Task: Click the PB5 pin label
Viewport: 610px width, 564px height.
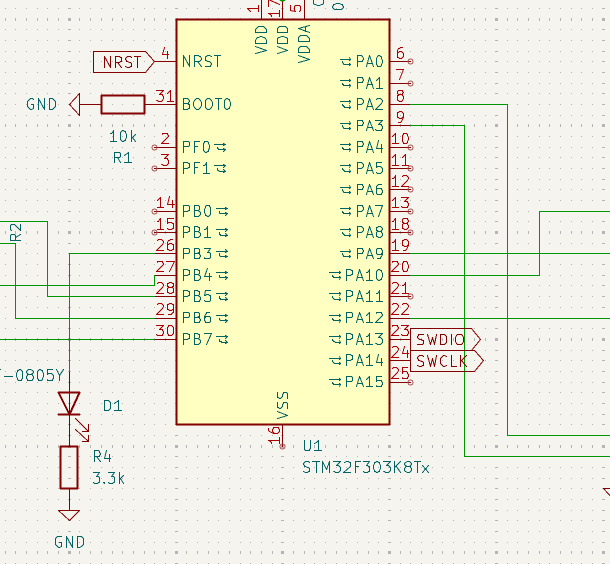Action: pos(197,296)
